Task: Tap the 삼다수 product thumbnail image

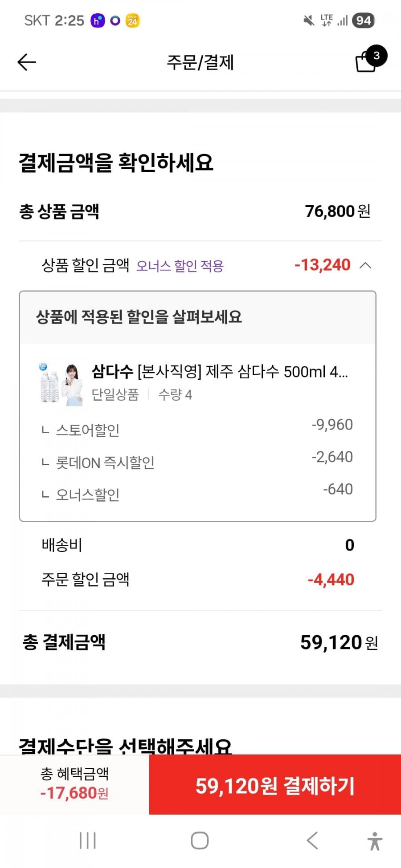Action: 61,384
